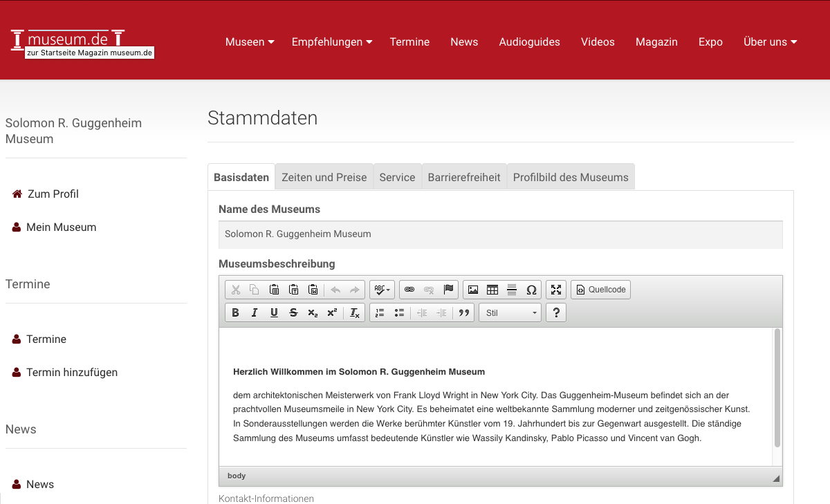
Task: Toggle italic formatting
Action: (255, 313)
